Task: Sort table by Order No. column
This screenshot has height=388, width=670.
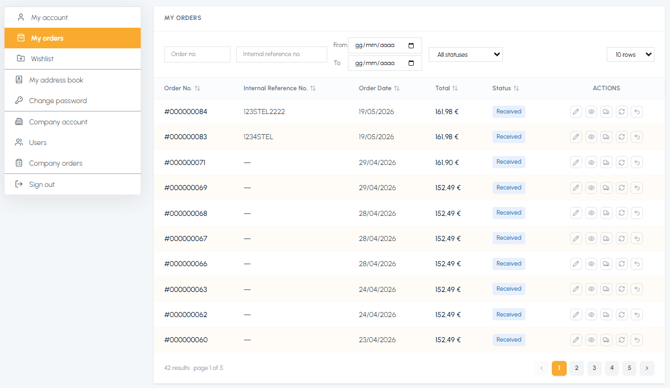Action: tap(182, 88)
